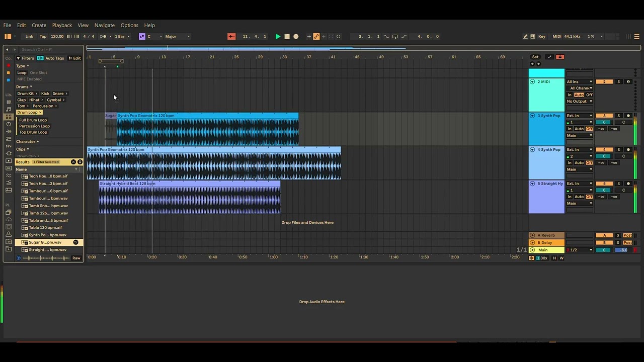Screen dimensions: 644x362
Task: Open the Options menu
Action: coord(129,25)
